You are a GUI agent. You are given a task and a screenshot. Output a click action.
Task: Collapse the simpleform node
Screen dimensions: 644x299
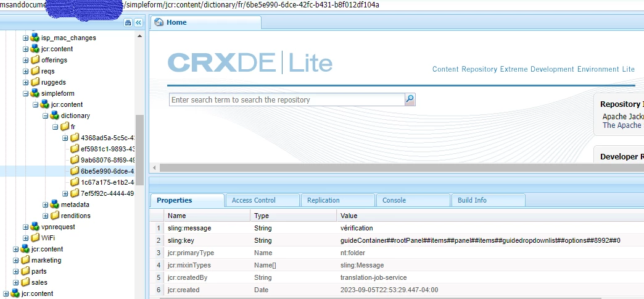click(25, 93)
